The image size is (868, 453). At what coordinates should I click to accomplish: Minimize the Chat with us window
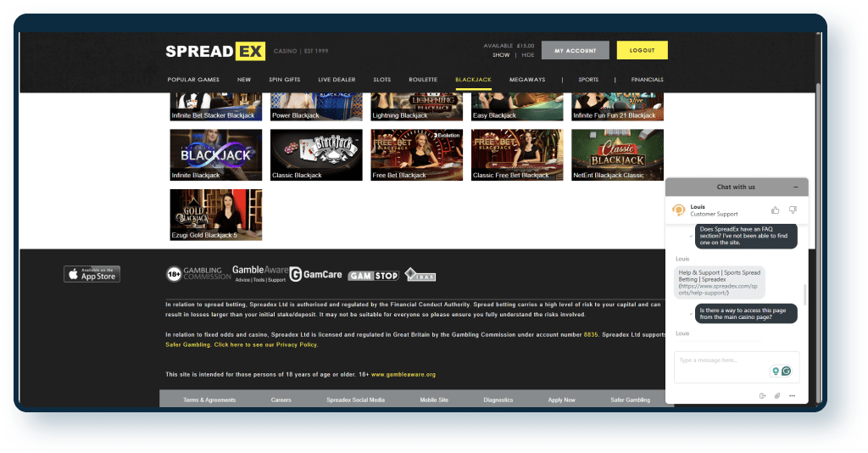pos(795,187)
